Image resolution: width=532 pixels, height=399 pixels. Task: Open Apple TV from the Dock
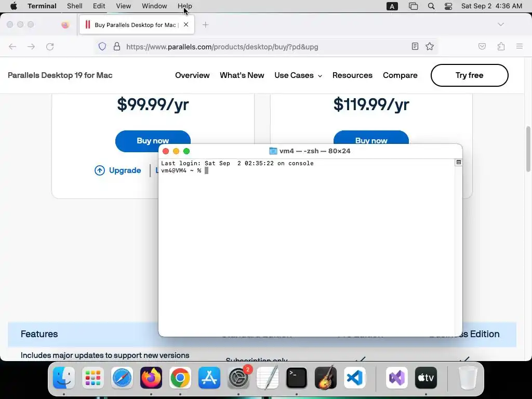click(x=426, y=378)
